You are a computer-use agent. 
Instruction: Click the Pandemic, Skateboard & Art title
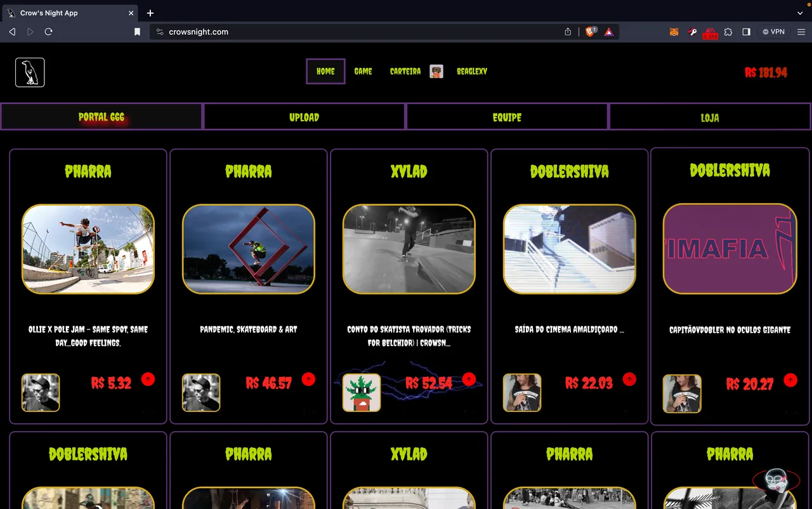coord(249,329)
